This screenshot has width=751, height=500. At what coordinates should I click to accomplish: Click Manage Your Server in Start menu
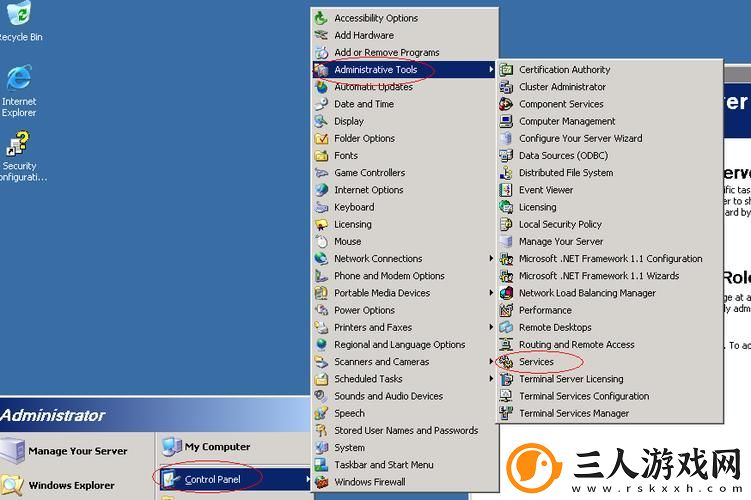click(x=77, y=451)
